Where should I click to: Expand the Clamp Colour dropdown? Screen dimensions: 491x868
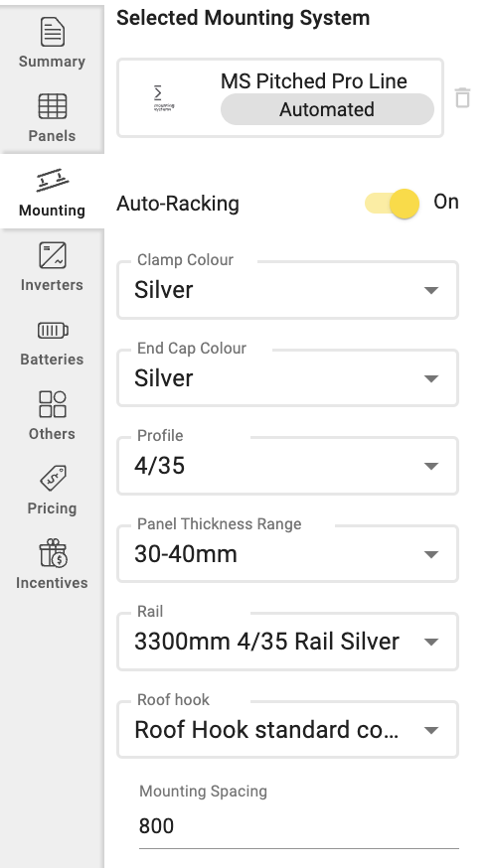click(x=287, y=290)
